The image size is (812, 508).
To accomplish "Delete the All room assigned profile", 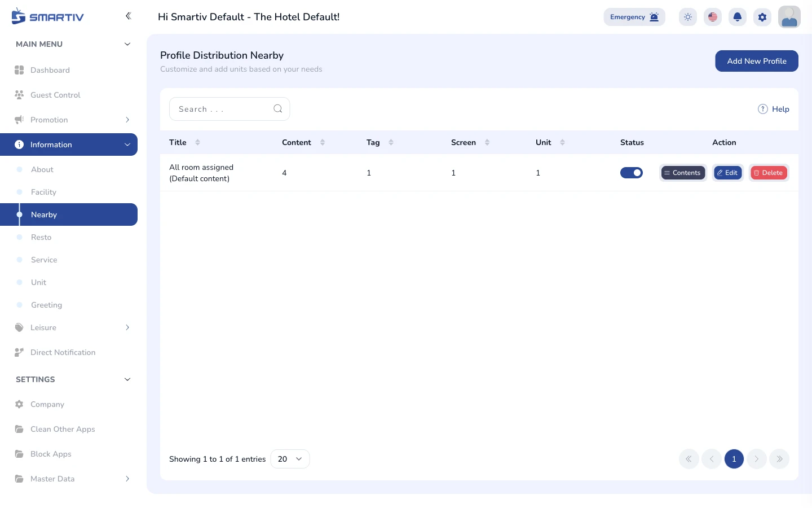I will tap(769, 173).
